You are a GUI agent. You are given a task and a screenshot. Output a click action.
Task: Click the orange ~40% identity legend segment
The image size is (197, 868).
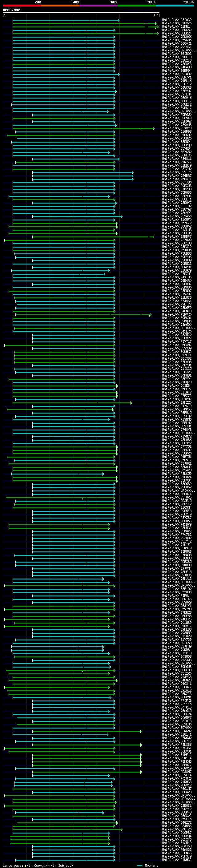(x=60, y=6)
